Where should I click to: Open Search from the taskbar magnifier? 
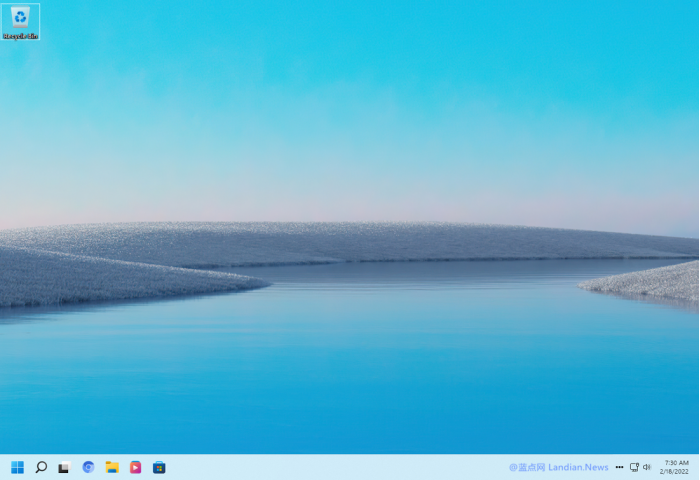tap(41, 467)
